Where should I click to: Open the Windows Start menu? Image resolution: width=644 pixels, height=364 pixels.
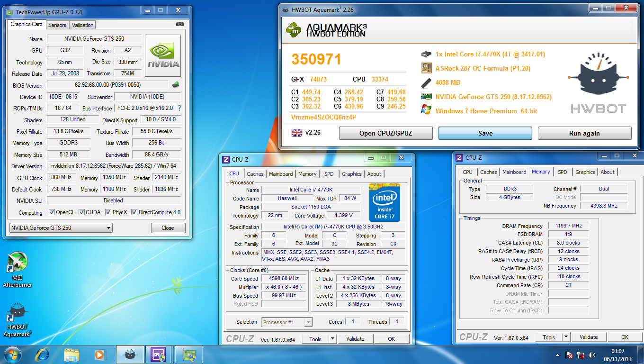(12, 355)
